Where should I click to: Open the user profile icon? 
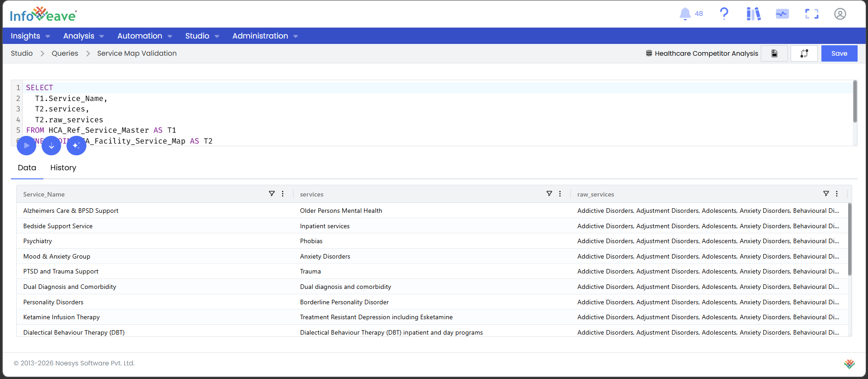click(840, 14)
